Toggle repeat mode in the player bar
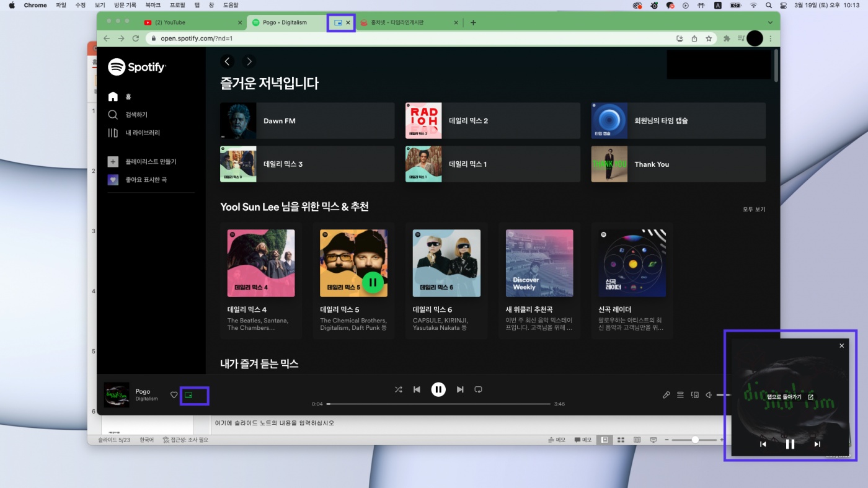 478,389
